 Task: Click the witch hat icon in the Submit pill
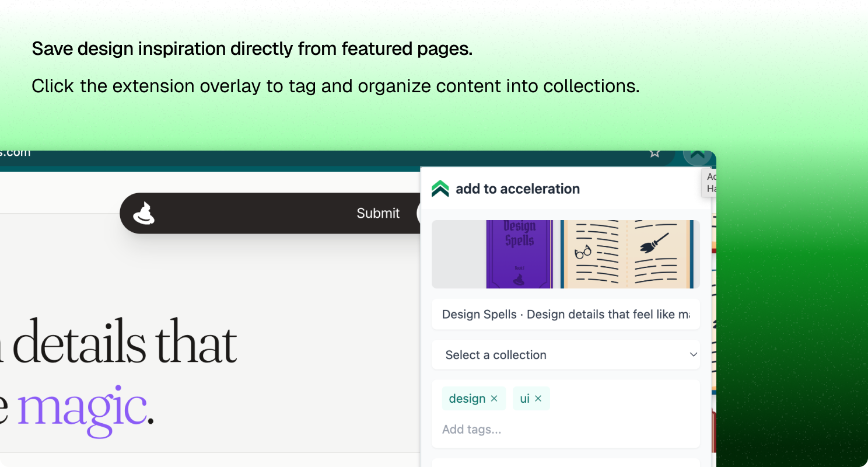pos(144,212)
